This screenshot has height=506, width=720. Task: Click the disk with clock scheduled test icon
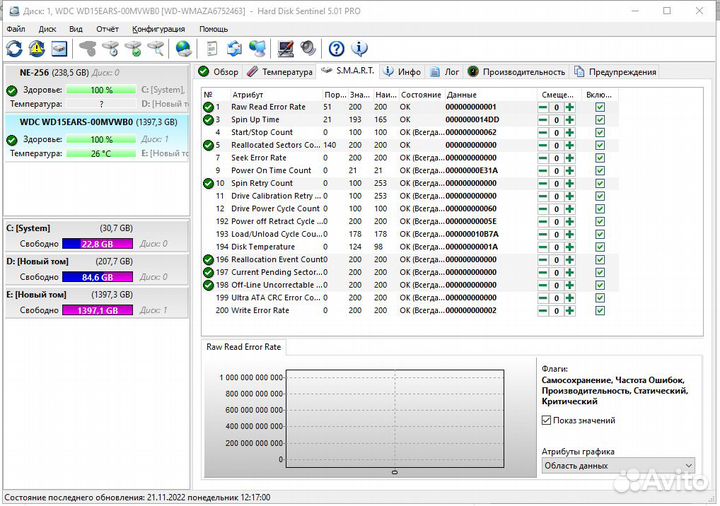(x=111, y=48)
